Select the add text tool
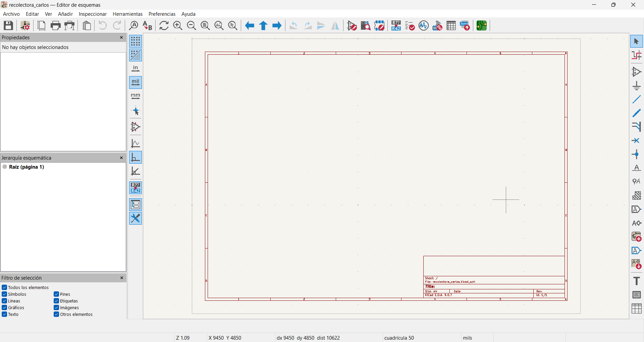Image resolution: width=644 pixels, height=342 pixels. coord(637,281)
